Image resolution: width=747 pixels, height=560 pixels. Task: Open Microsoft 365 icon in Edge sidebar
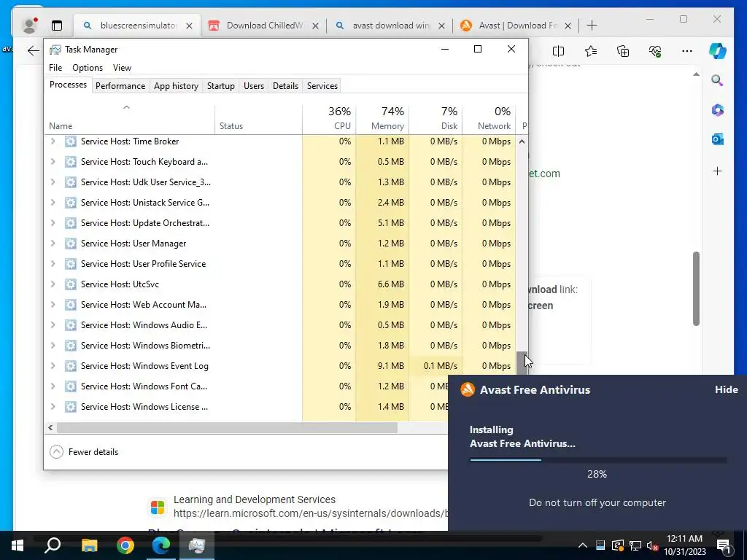coord(718,110)
